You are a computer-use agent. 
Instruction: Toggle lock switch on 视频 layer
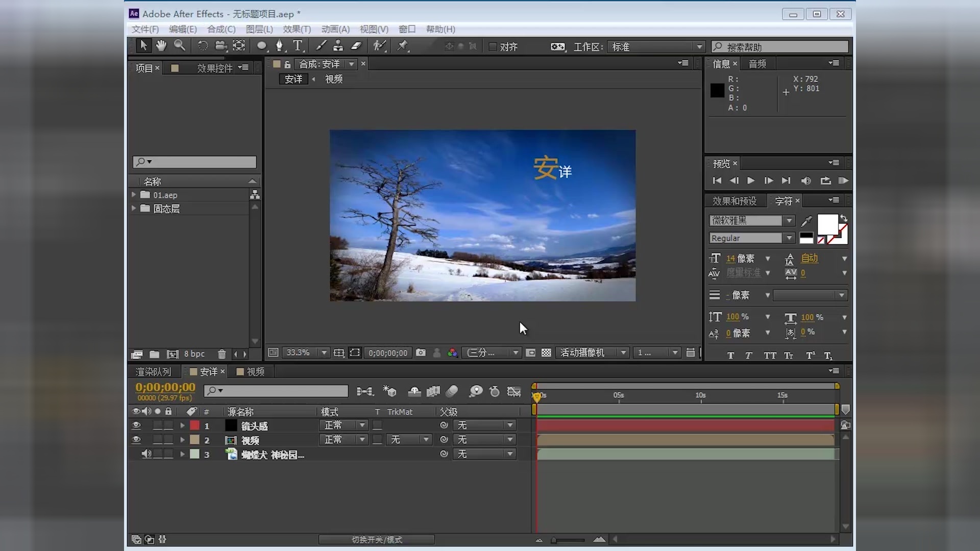point(168,439)
